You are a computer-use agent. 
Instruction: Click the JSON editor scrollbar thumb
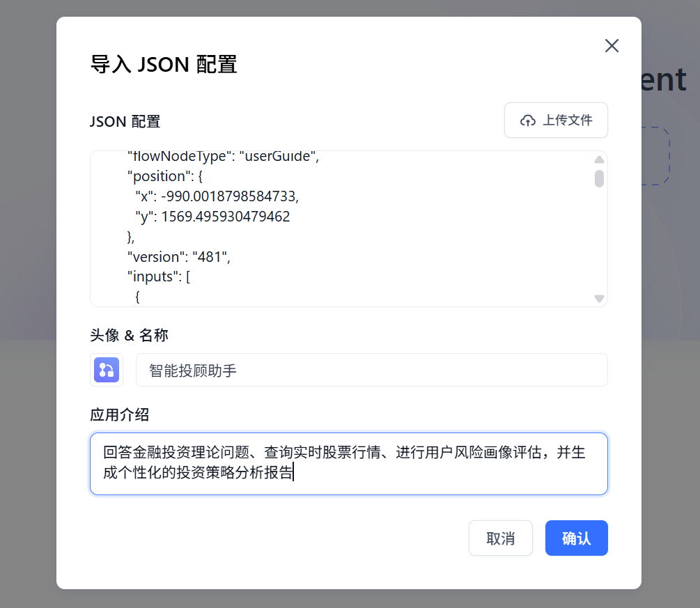(599, 178)
